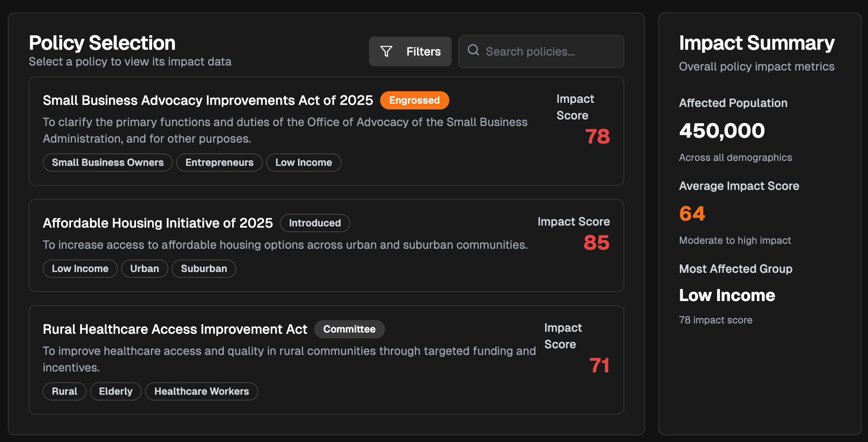Select the Small Business Advocacy Improvements Act title

coord(208,100)
